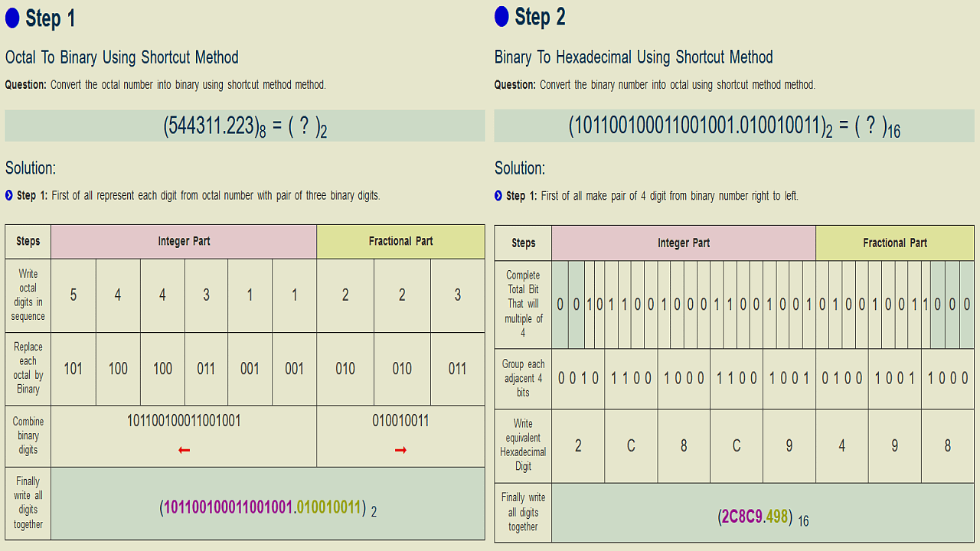Click label "Complete Total Bit That will multiple of 4"

point(524,305)
